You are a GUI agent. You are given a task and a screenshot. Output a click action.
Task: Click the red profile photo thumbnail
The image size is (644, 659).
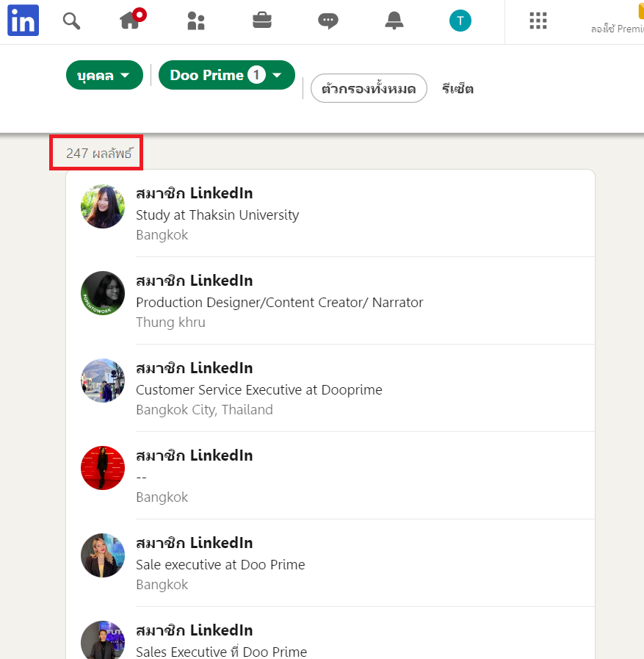click(103, 468)
